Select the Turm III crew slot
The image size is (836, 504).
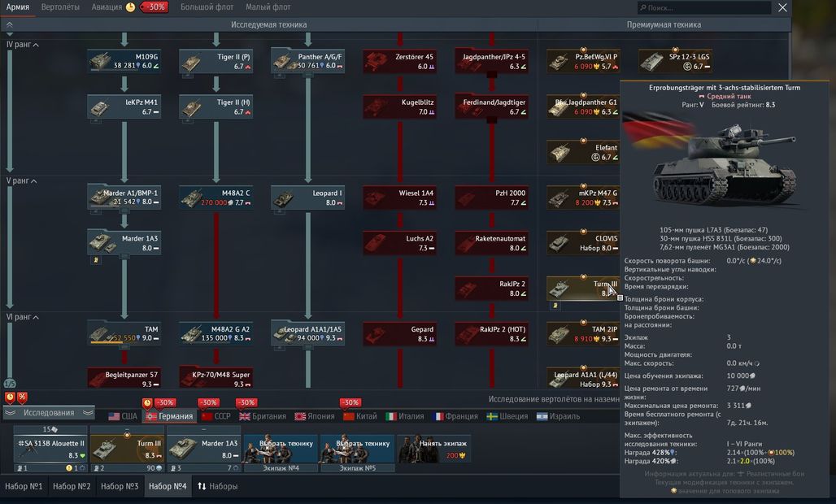[x=128, y=449]
